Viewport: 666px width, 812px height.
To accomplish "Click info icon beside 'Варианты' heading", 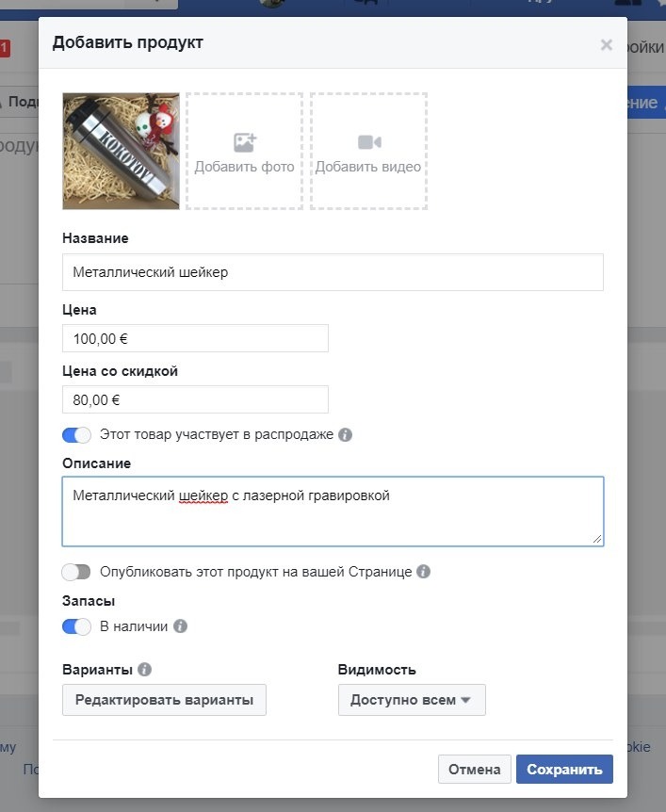I will [144, 669].
